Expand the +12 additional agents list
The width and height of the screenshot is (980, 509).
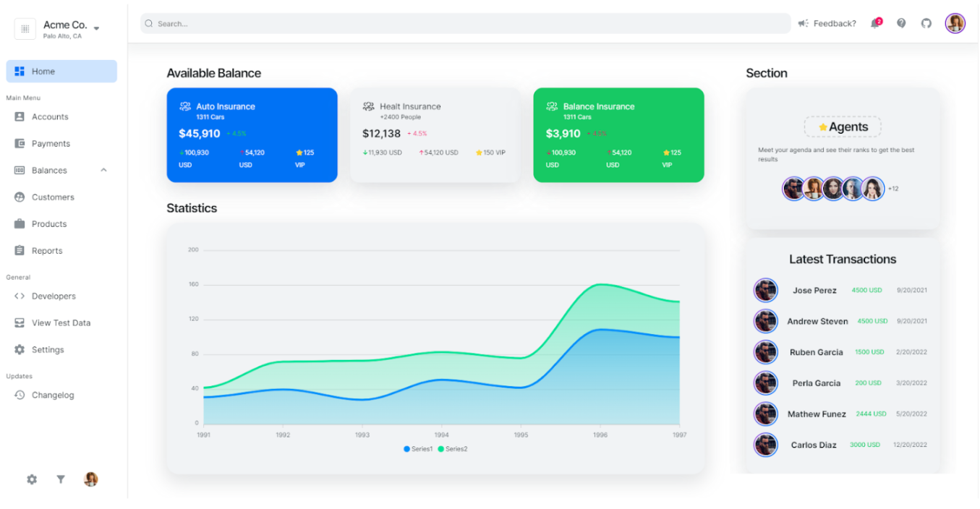tap(893, 189)
